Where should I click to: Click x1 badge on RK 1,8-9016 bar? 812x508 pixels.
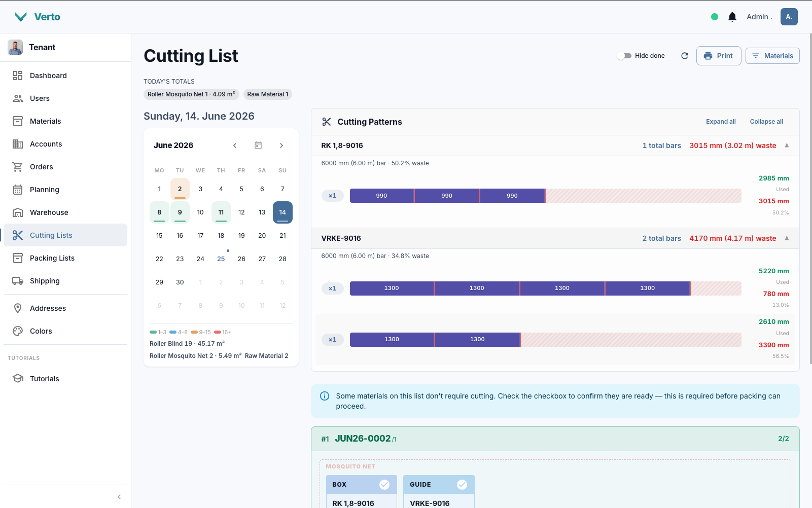(333, 196)
